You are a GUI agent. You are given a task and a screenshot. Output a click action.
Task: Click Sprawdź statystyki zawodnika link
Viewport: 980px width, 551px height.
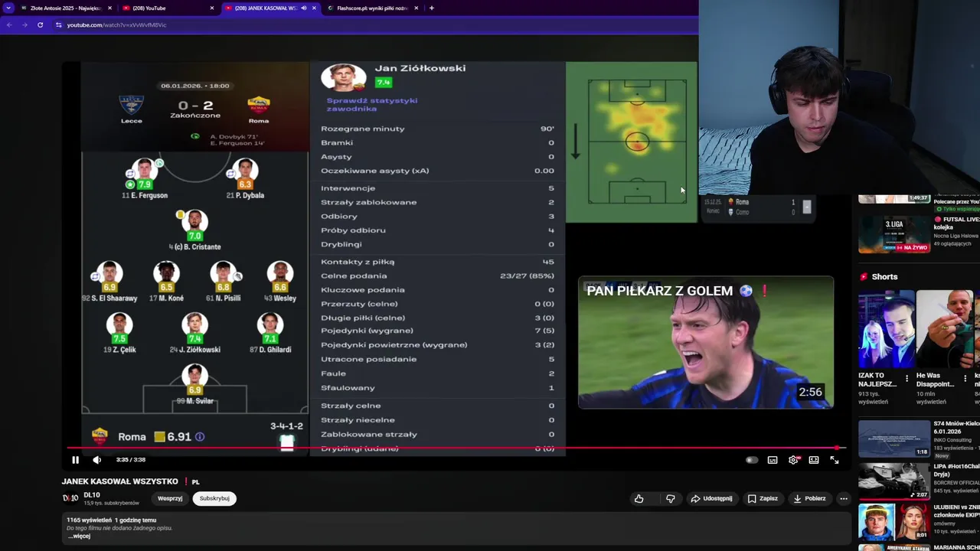click(x=372, y=104)
